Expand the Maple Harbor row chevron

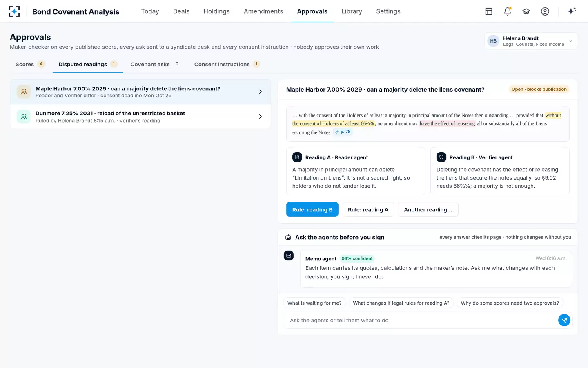pyautogui.click(x=261, y=92)
